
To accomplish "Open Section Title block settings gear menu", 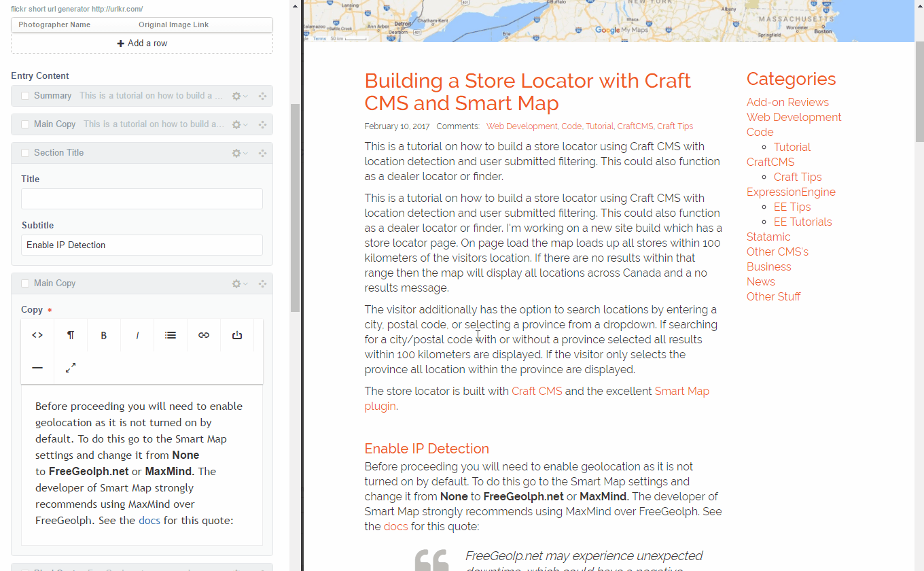I will click(x=240, y=154).
